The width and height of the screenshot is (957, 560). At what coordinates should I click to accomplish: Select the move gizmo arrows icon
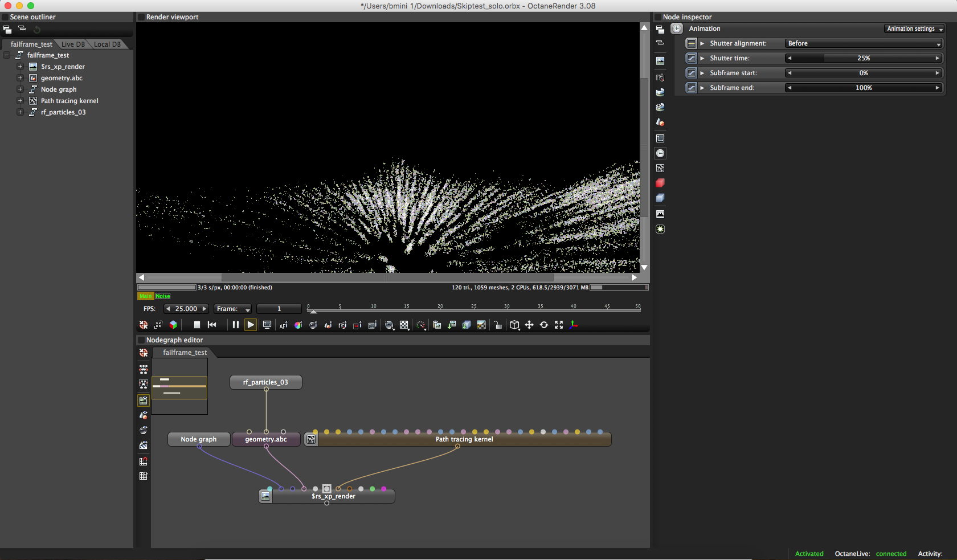pos(529,325)
